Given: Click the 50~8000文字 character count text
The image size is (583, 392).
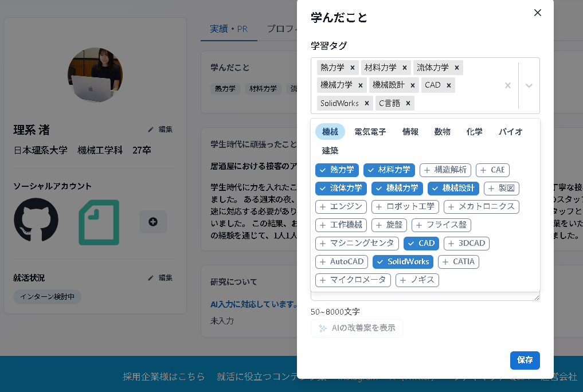Looking at the screenshot, I should coord(335,312).
